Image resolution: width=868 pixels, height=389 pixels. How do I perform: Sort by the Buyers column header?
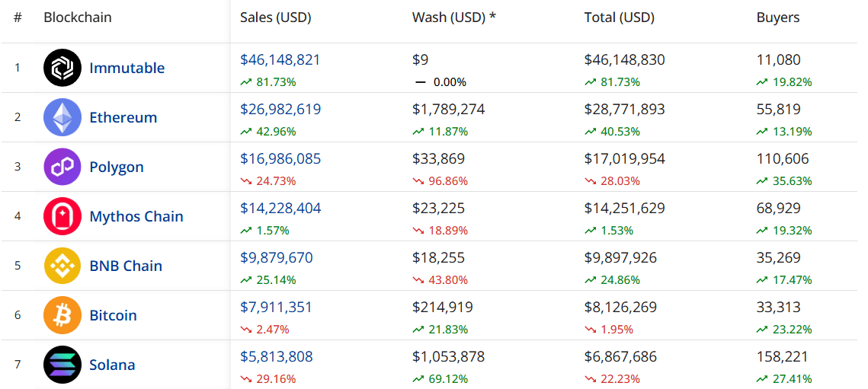(x=777, y=18)
